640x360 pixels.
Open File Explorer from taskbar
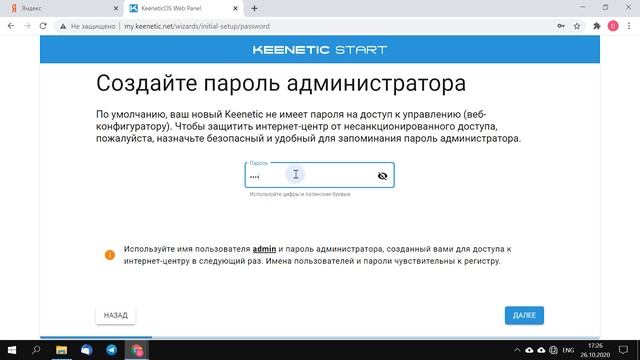coord(61,350)
